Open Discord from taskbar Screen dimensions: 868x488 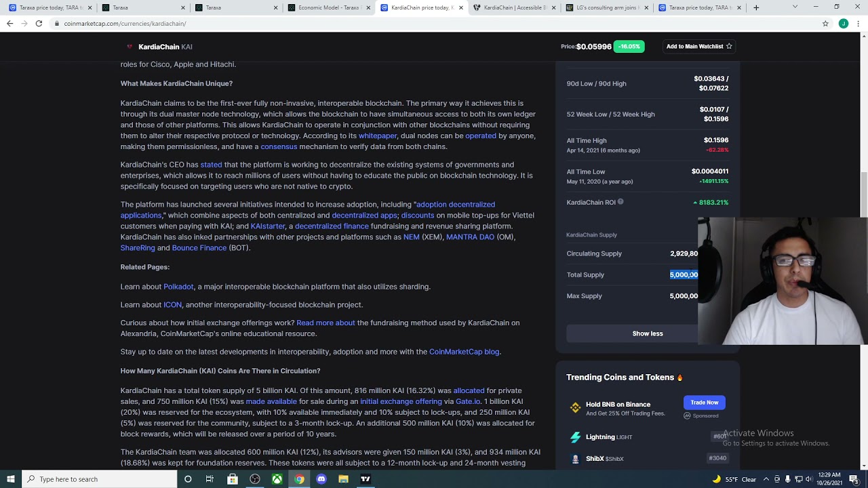321,479
